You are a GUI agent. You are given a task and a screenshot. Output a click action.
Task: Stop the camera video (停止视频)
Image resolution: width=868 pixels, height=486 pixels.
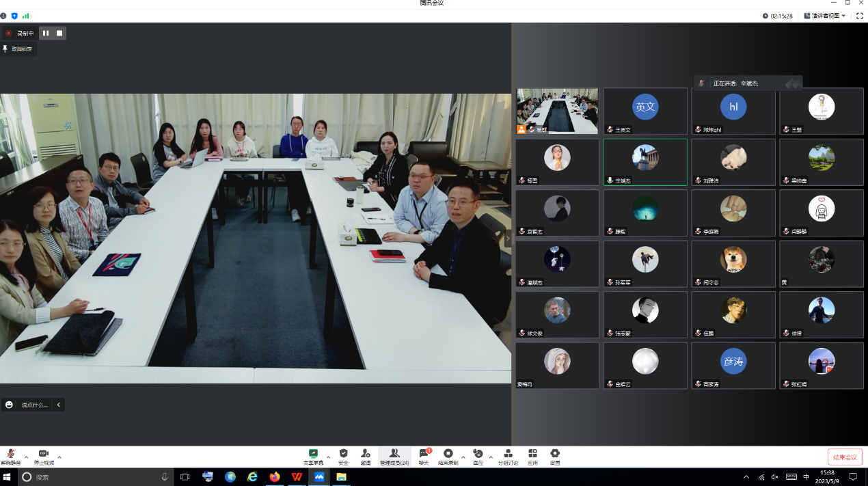[x=44, y=456]
